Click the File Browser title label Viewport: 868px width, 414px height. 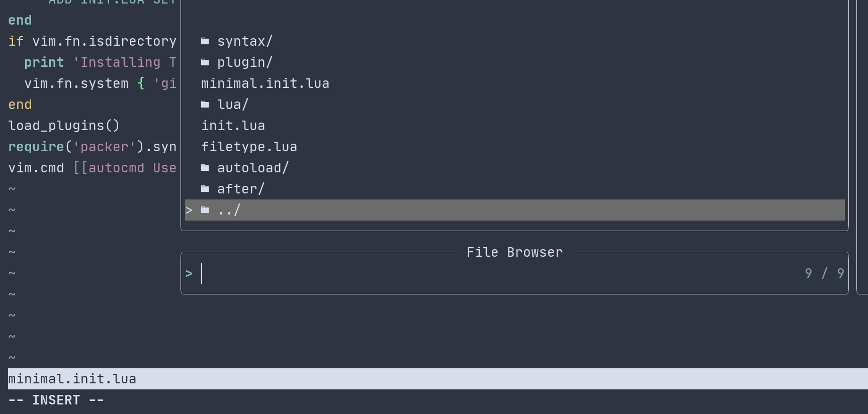click(x=514, y=252)
